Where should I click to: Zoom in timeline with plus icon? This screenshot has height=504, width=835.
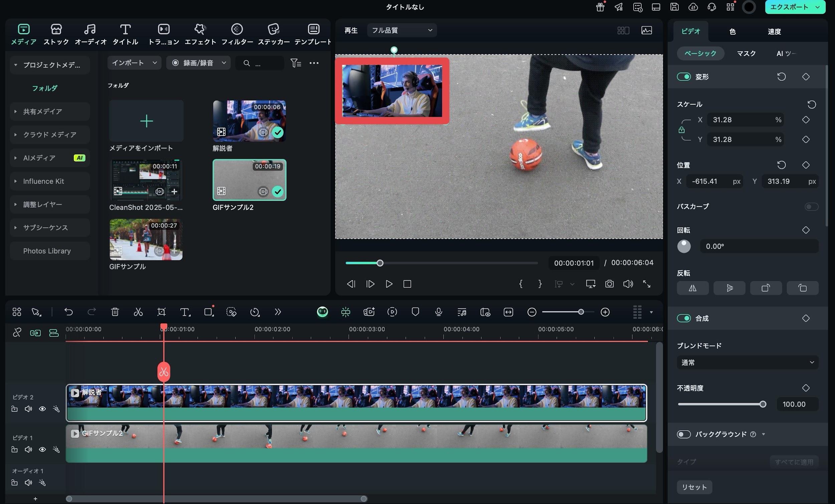click(x=605, y=312)
